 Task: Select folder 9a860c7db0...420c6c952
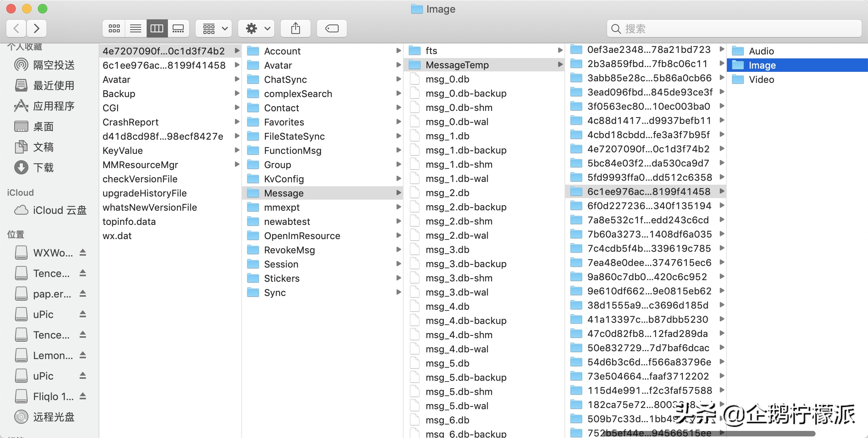pyautogui.click(x=646, y=277)
